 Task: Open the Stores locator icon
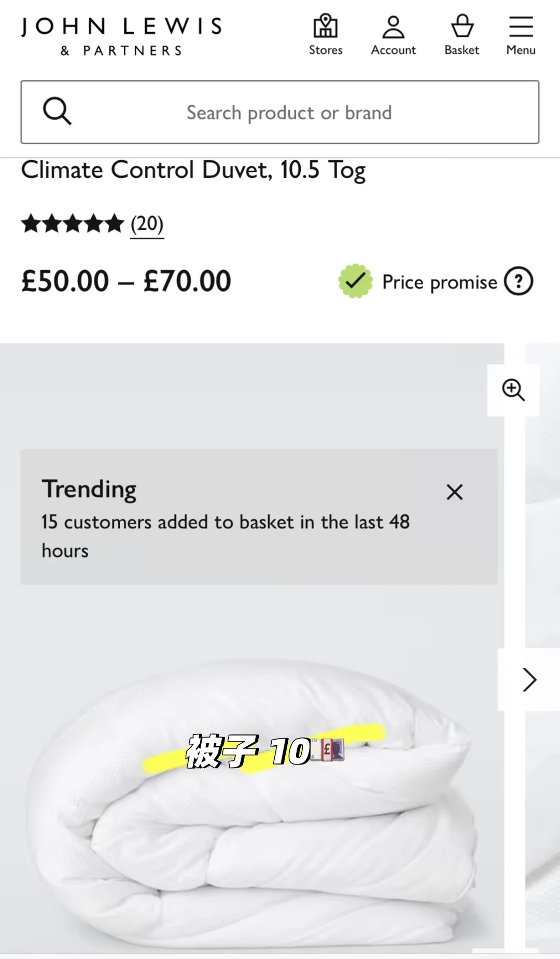(326, 35)
